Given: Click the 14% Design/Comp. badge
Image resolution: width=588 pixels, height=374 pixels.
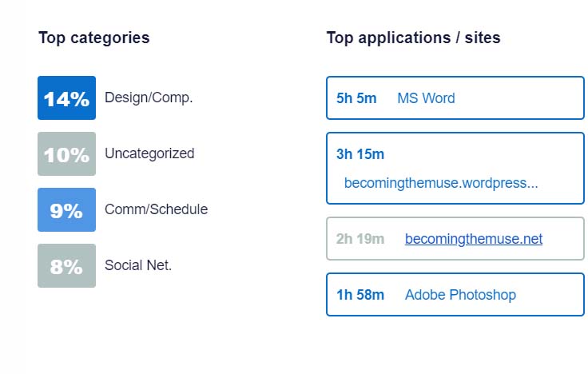Looking at the screenshot, I should coord(66,98).
